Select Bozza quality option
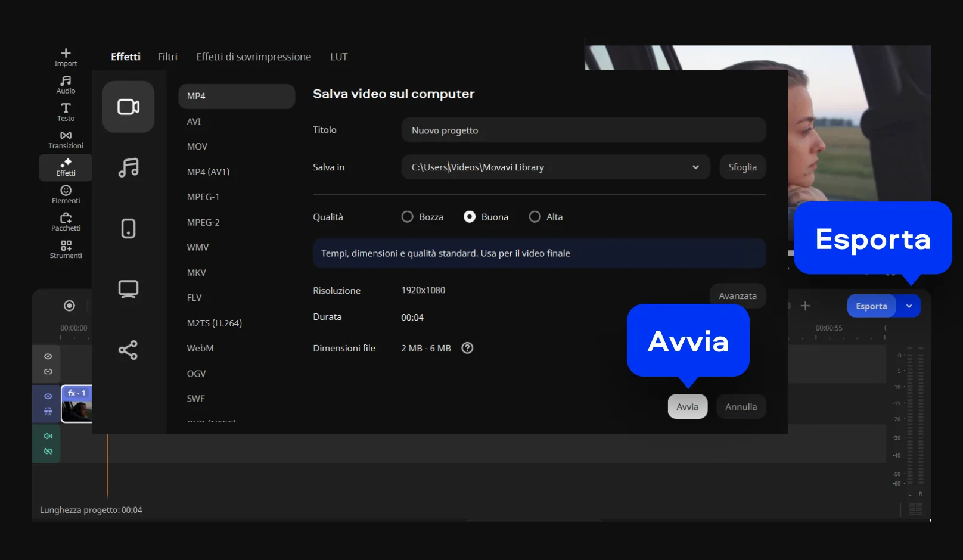 pyautogui.click(x=408, y=217)
